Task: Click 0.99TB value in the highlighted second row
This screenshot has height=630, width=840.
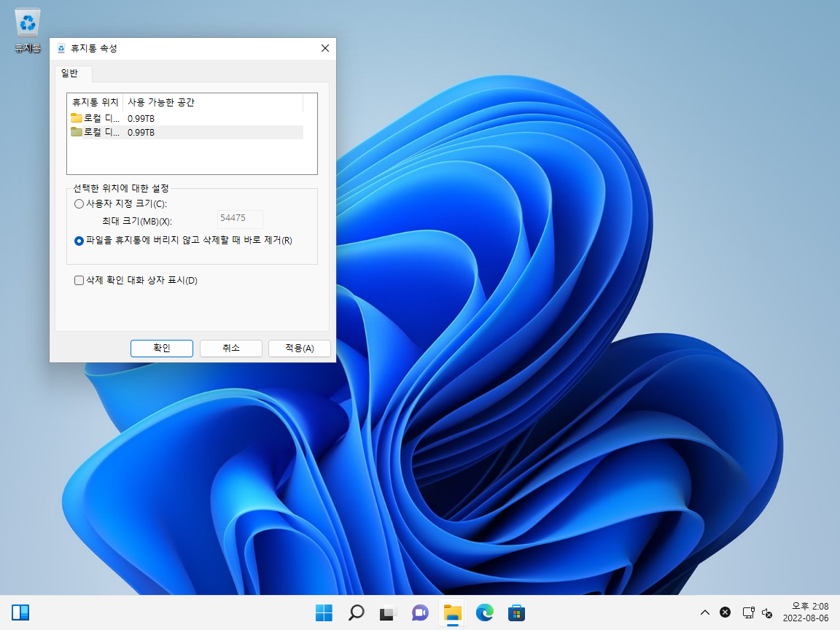Action: click(x=141, y=132)
